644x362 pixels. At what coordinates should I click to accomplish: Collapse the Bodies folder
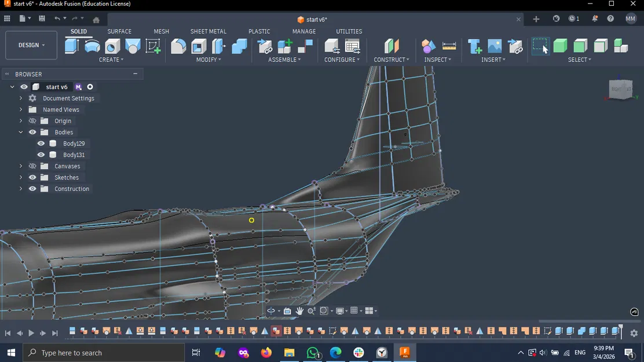click(20, 132)
